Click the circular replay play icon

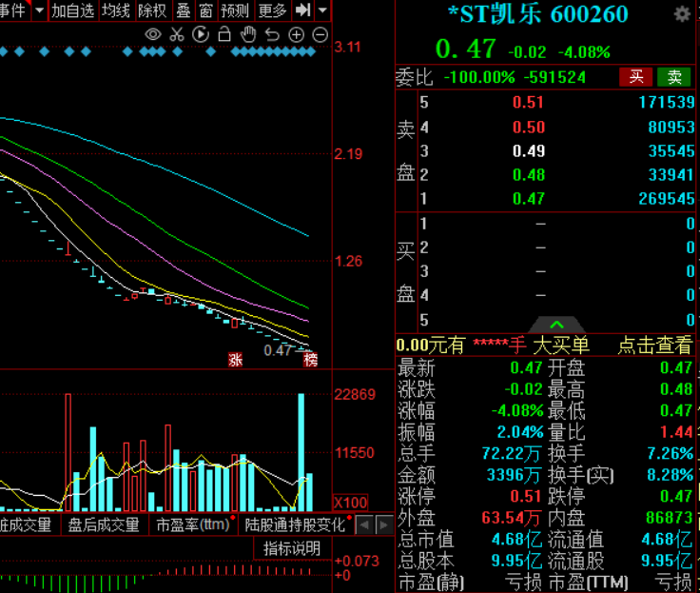pyautogui.click(x=200, y=34)
